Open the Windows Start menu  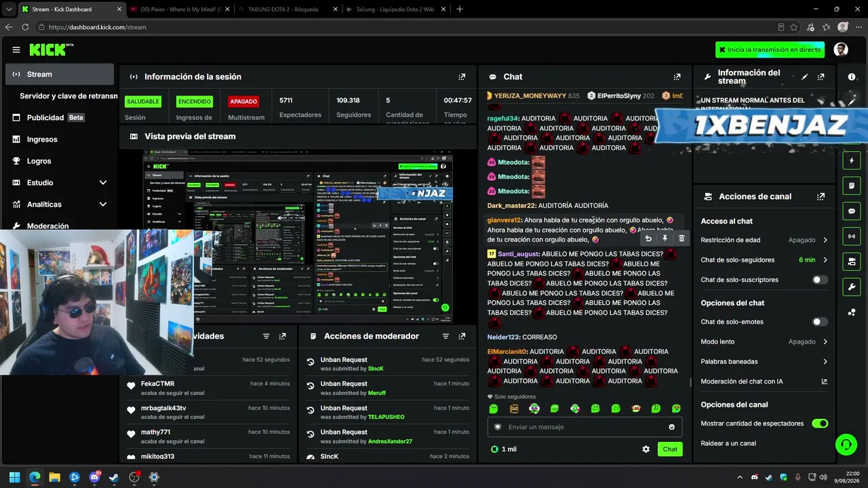tap(14, 477)
